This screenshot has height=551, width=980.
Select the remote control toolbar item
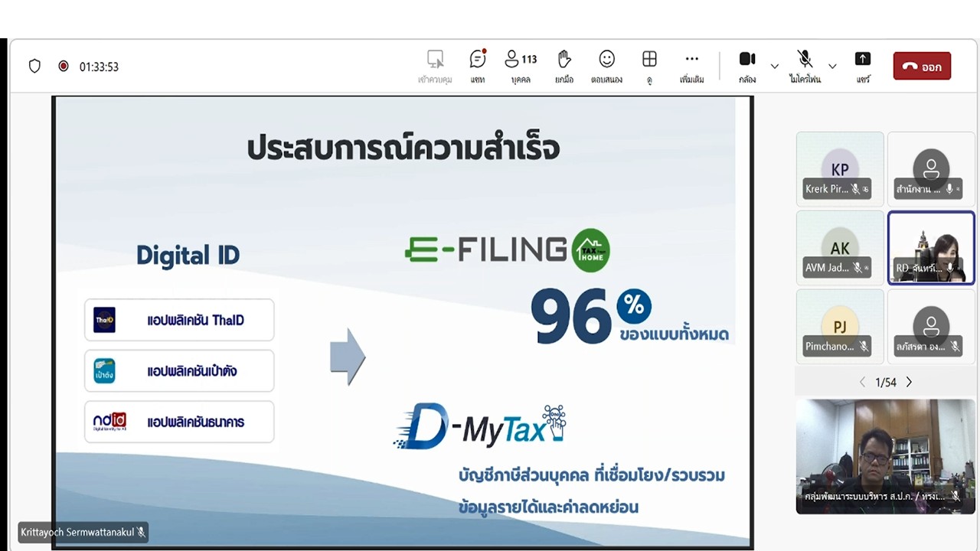(435, 58)
